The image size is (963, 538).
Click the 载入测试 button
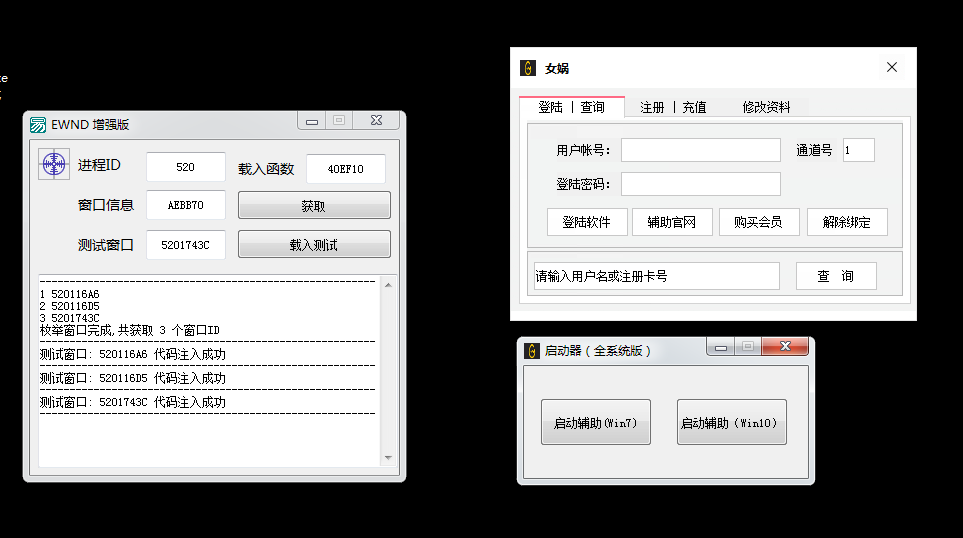click(x=314, y=245)
